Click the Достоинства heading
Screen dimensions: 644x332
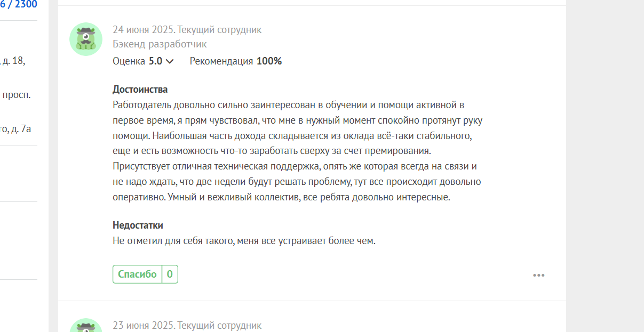140,90
